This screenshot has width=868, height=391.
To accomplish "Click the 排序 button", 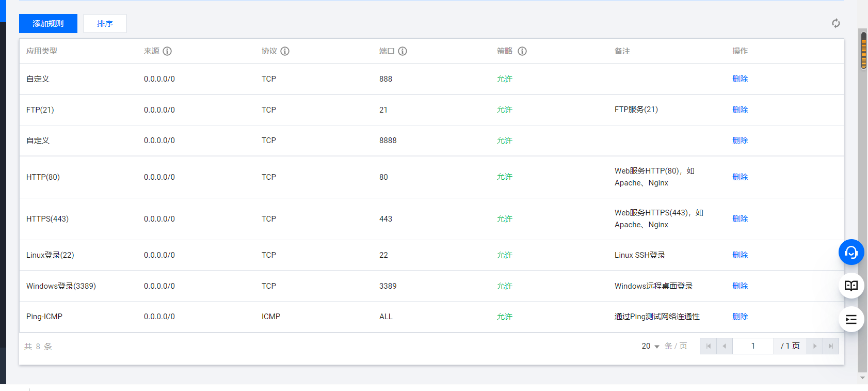I will 105,24.
